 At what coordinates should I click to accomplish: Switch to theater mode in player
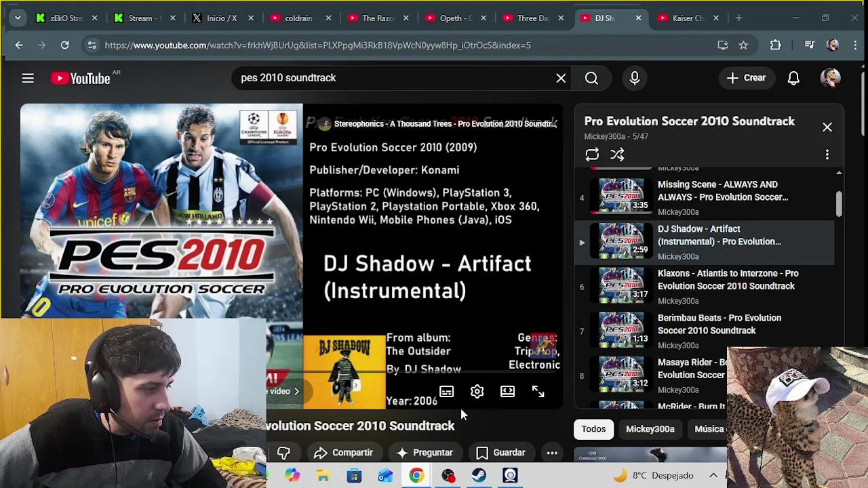[x=507, y=392]
